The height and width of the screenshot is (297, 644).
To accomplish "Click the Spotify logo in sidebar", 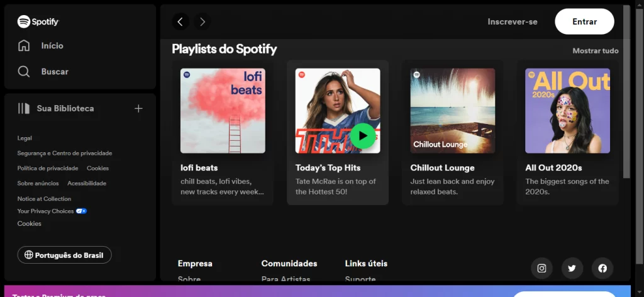I will point(38,21).
